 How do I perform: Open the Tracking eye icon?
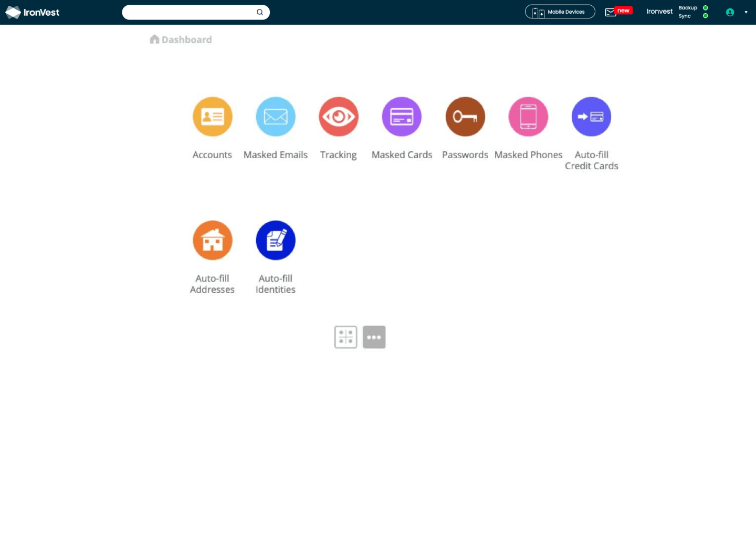point(339,117)
